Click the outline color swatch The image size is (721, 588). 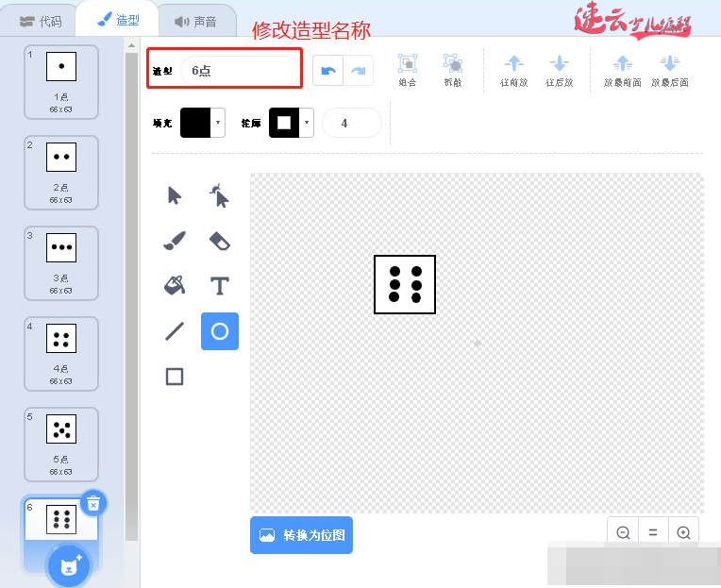pos(284,123)
